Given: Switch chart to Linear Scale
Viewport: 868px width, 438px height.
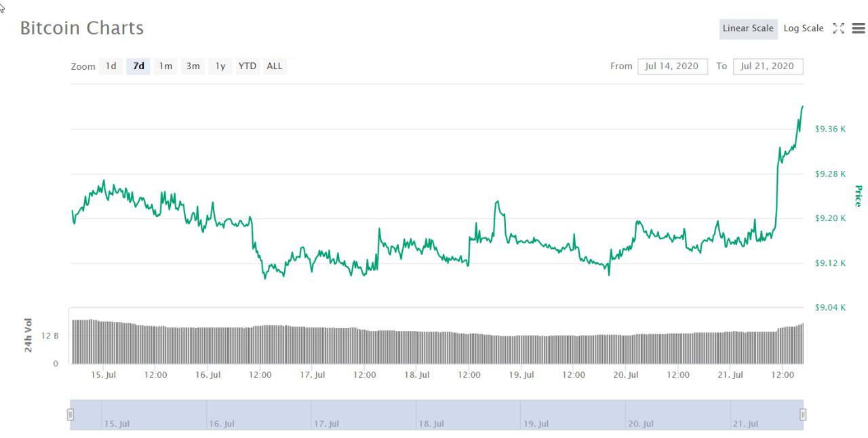Looking at the screenshot, I should [x=748, y=28].
